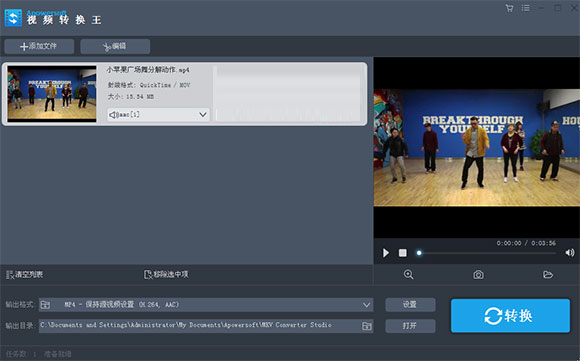This screenshot has height=361, width=580.
Task: Open the shopping cart purchase icon
Action: (x=509, y=8)
